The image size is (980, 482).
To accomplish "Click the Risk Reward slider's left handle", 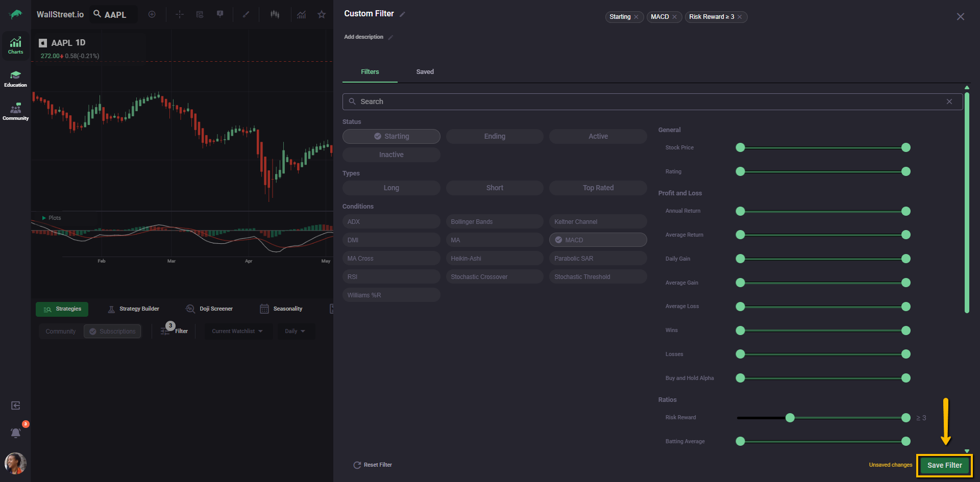I will tap(790, 418).
